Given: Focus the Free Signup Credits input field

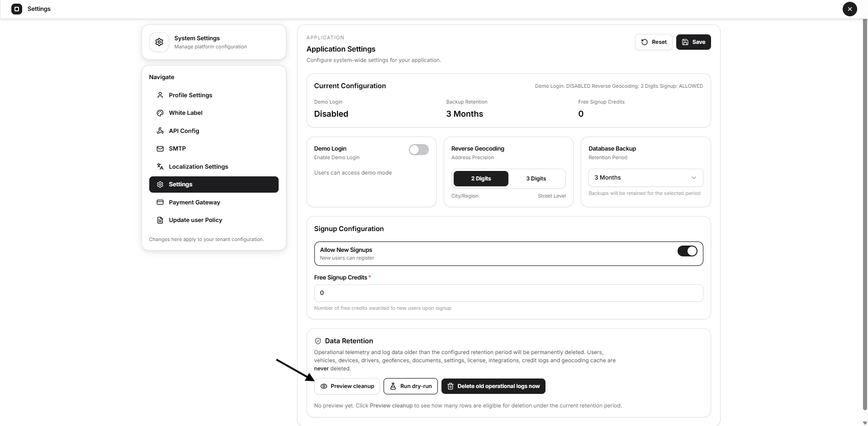Looking at the screenshot, I should tap(508, 293).
